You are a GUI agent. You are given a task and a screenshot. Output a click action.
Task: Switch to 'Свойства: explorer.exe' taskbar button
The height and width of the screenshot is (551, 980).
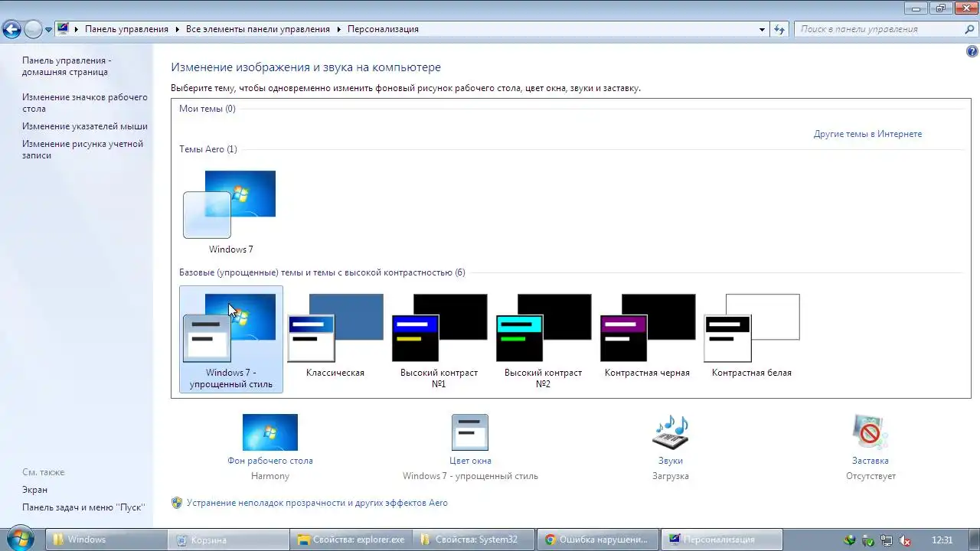pyautogui.click(x=352, y=540)
